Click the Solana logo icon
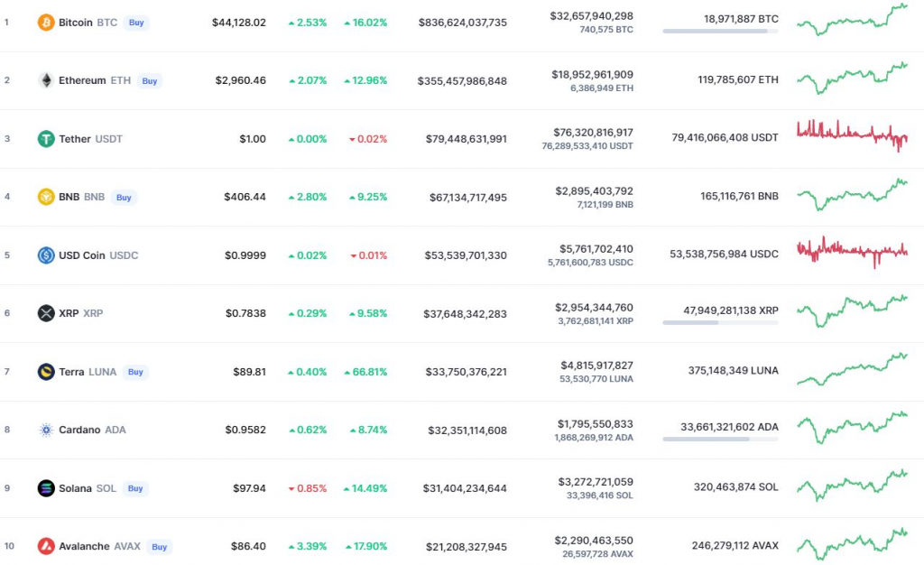Viewport: 924px width, 565px height. pyautogui.click(x=45, y=488)
